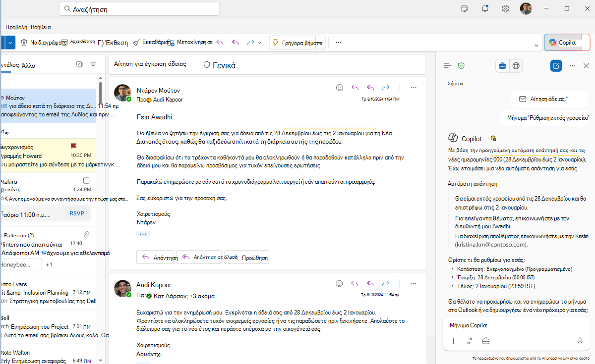The width and height of the screenshot is (595, 364).
Task: Open the Help (Βοήθεια) menu
Action: pyautogui.click(x=41, y=27)
